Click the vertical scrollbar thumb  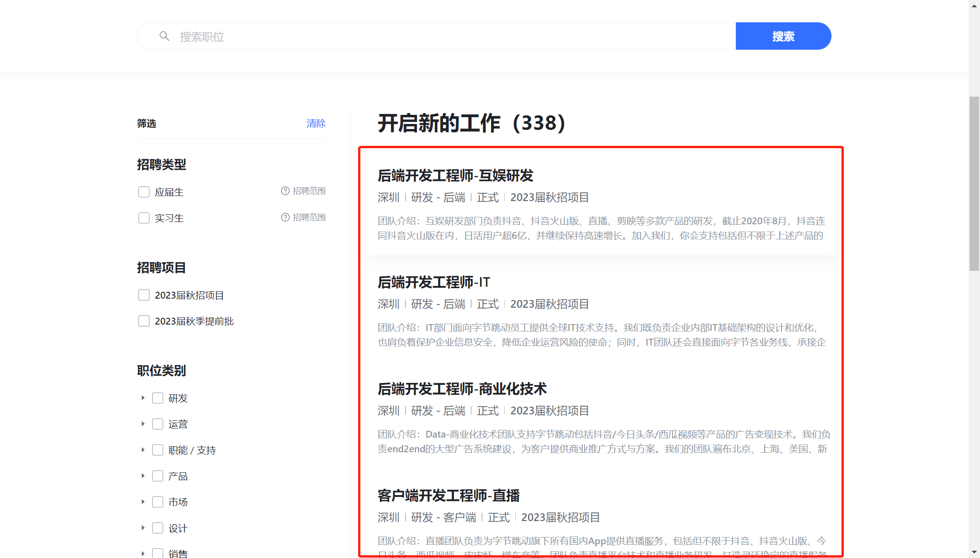point(975,184)
